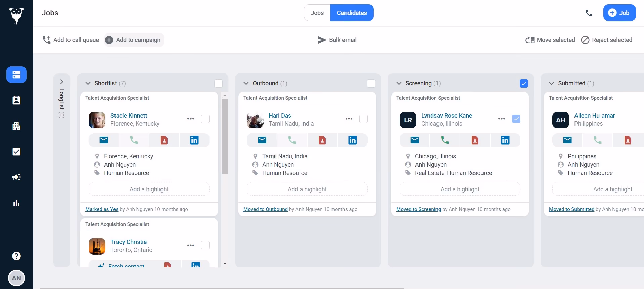Click Move selected
The image size is (644, 289).
click(550, 40)
